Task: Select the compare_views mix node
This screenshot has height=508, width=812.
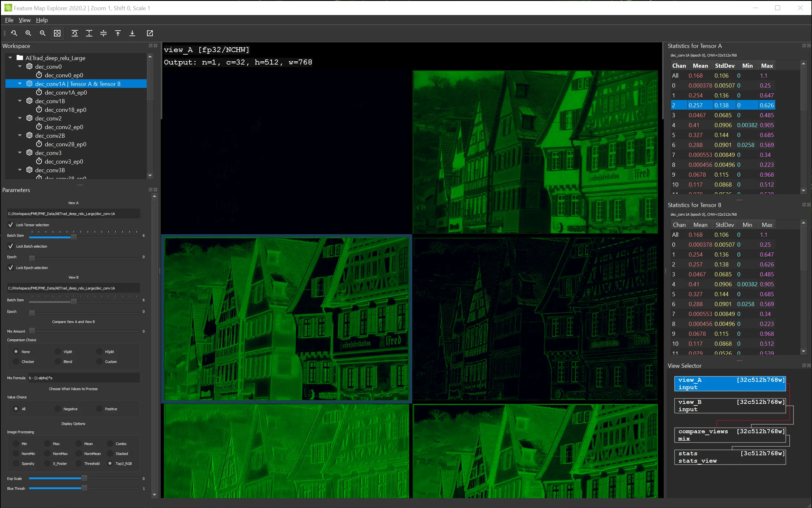Action: point(730,435)
